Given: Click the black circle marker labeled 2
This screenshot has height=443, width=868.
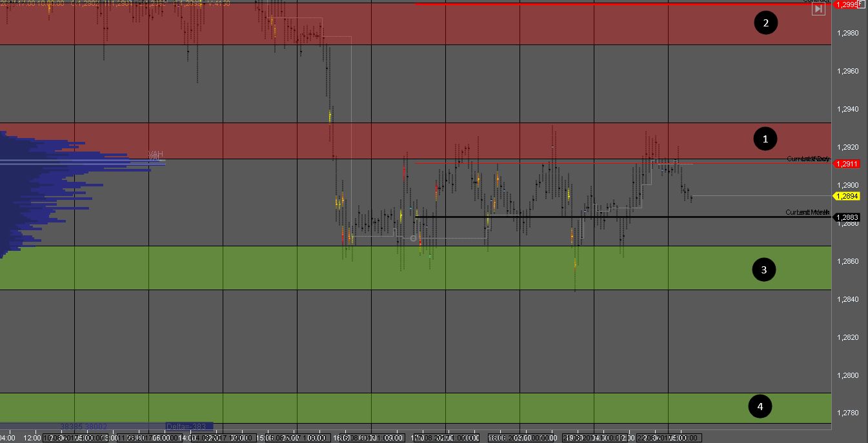Looking at the screenshot, I should point(765,24).
